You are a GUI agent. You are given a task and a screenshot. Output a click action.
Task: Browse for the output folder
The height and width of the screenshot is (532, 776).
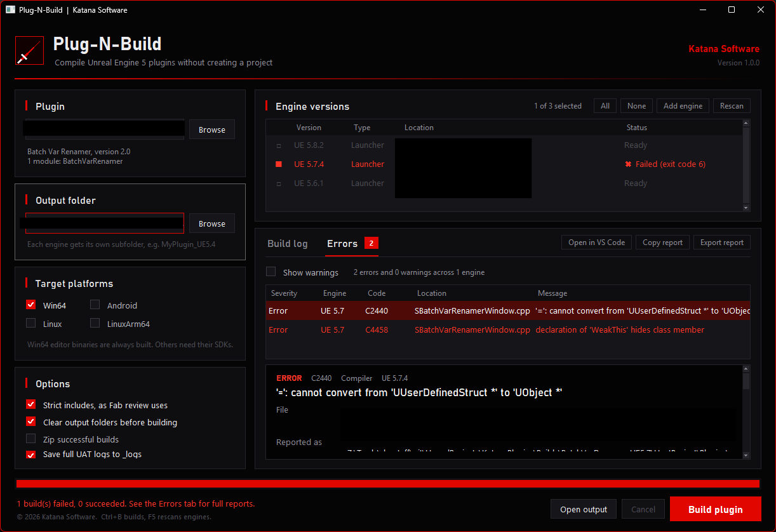point(212,223)
